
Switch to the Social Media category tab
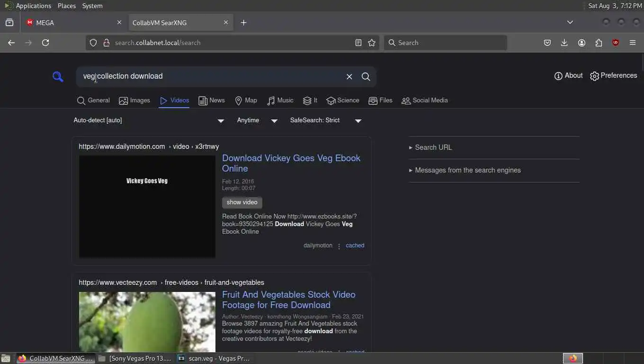[x=425, y=100]
